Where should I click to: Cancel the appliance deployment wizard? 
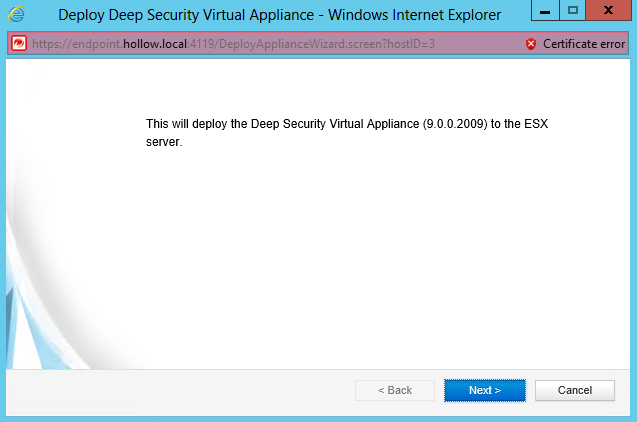[x=574, y=390]
